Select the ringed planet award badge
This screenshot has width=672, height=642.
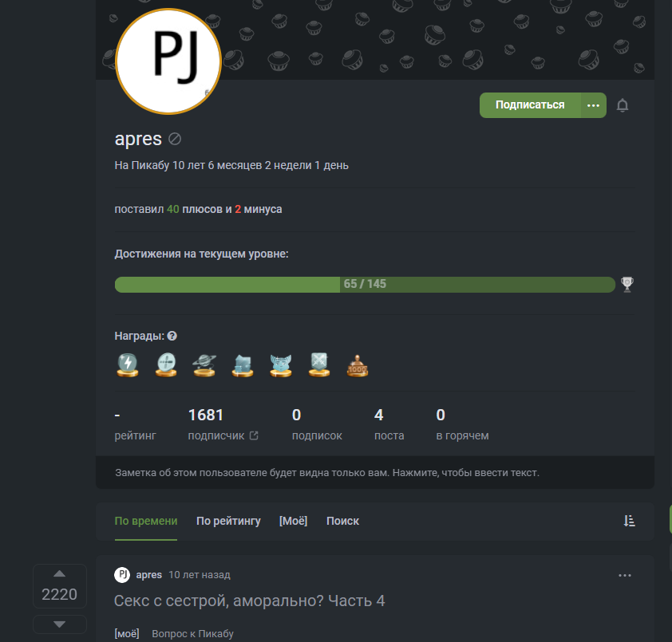[x=204, y=365]
